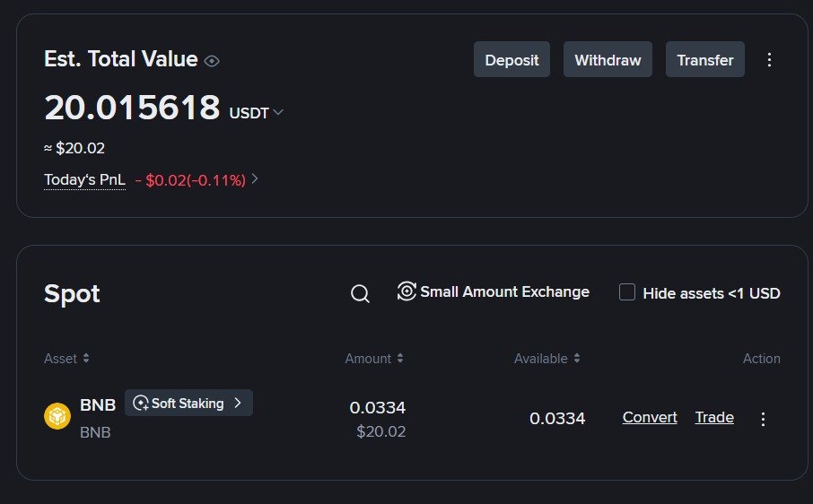Open the Transfer dialog
The height and width of the screenshot is (504, 813).
705,59
